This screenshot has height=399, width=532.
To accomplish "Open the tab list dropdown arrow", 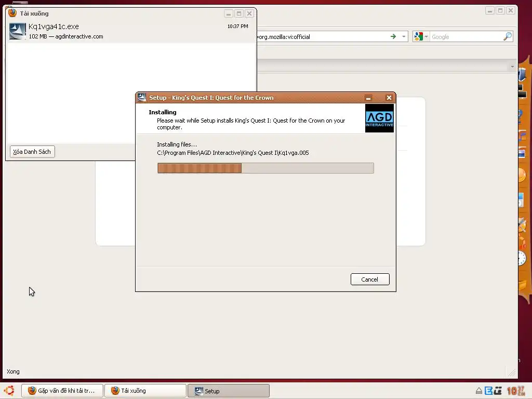I will [x=512, y=66].
